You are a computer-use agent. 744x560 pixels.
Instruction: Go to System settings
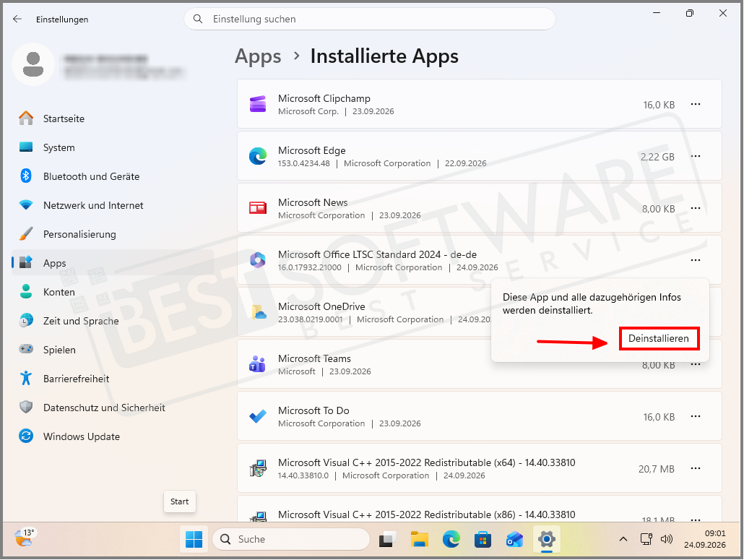click(x=59, y=147)
